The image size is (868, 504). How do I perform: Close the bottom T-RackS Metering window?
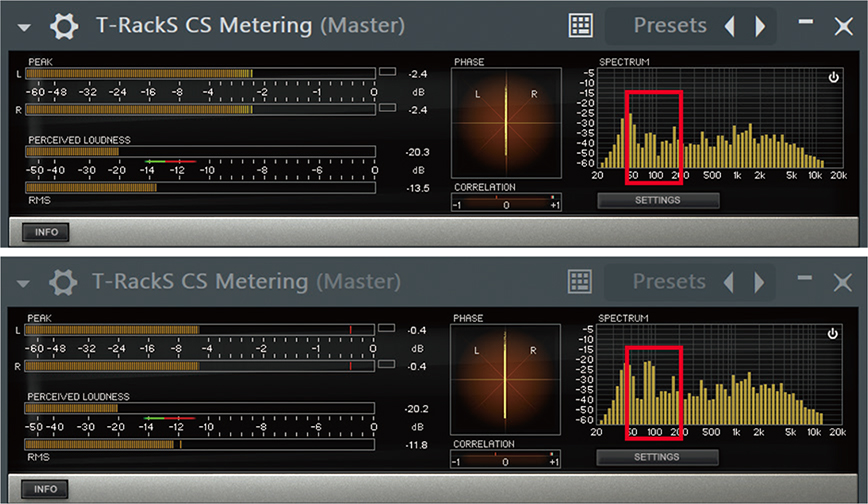843,282
